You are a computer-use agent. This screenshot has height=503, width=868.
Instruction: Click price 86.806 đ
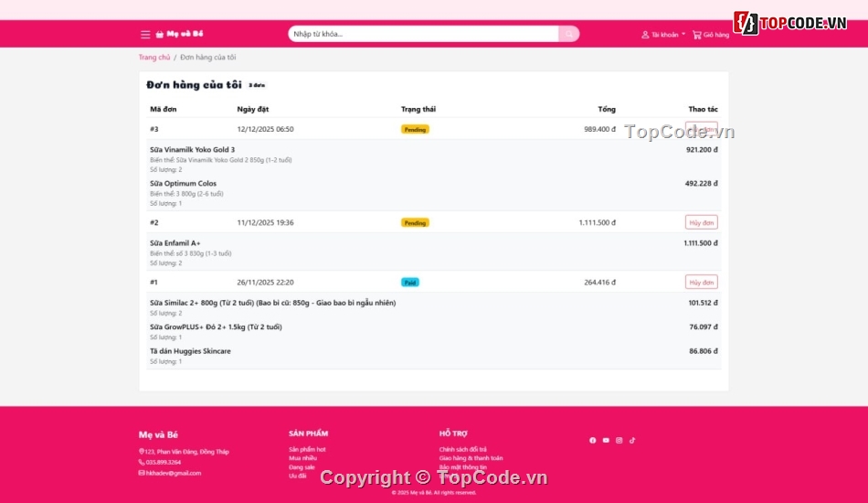point(704,351)
